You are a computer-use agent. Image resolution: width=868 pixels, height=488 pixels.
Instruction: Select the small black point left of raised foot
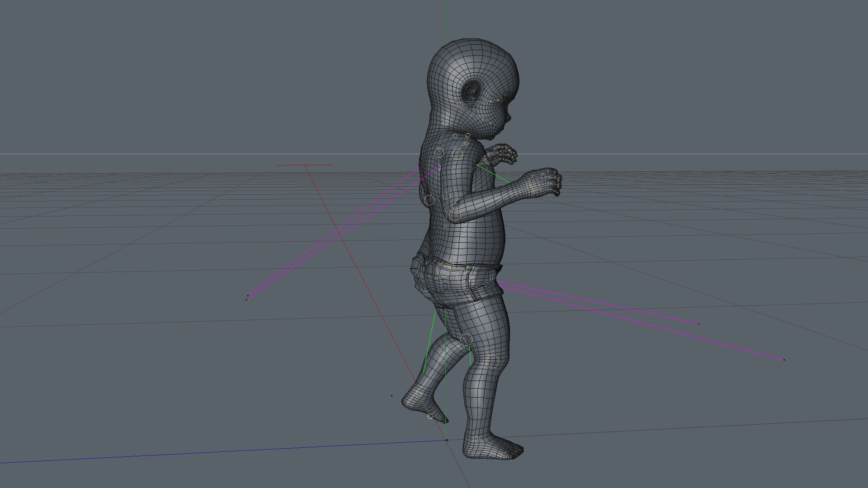tap(392, 395)
